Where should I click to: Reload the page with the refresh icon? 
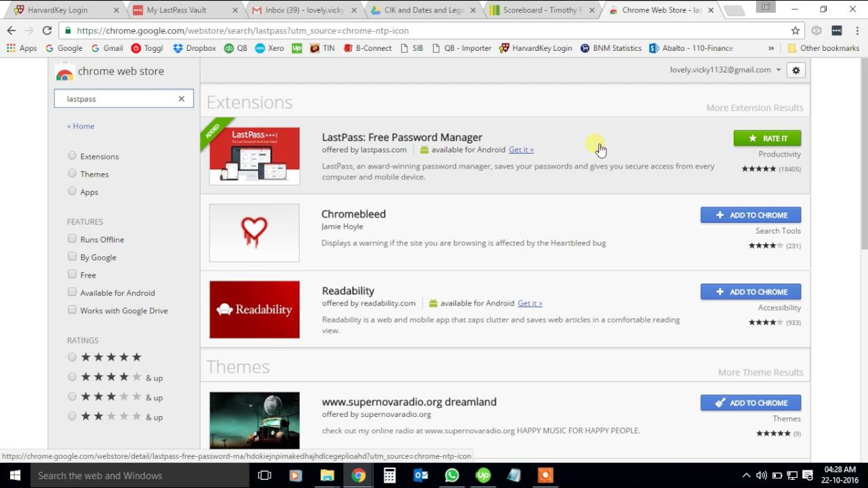47,30
